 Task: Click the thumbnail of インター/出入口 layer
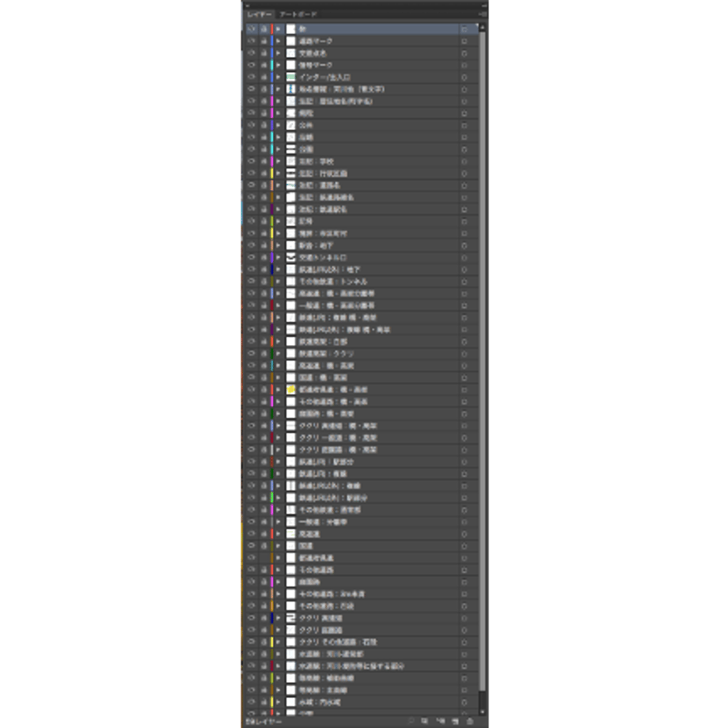(x=290, y=77)
